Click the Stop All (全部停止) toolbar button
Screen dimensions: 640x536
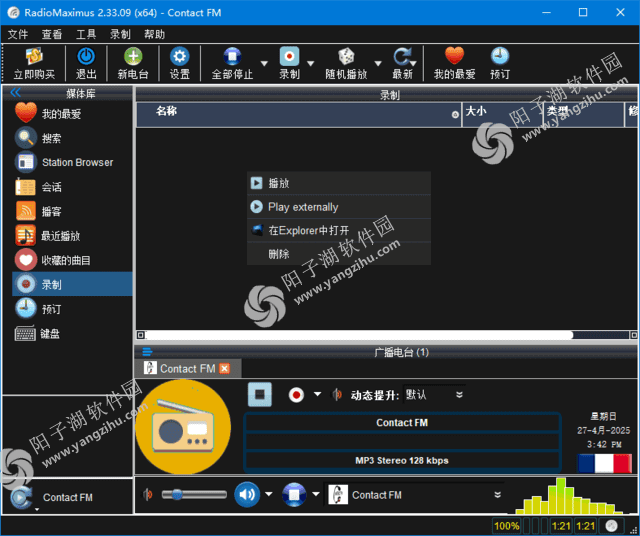pyautogui.click(x=232, y=63)
